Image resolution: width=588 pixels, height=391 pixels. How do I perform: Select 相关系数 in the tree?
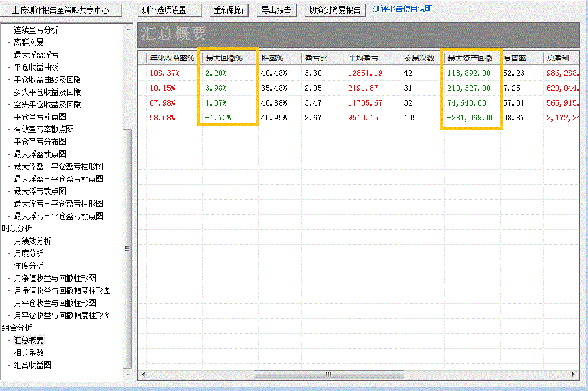click(29, 353)
